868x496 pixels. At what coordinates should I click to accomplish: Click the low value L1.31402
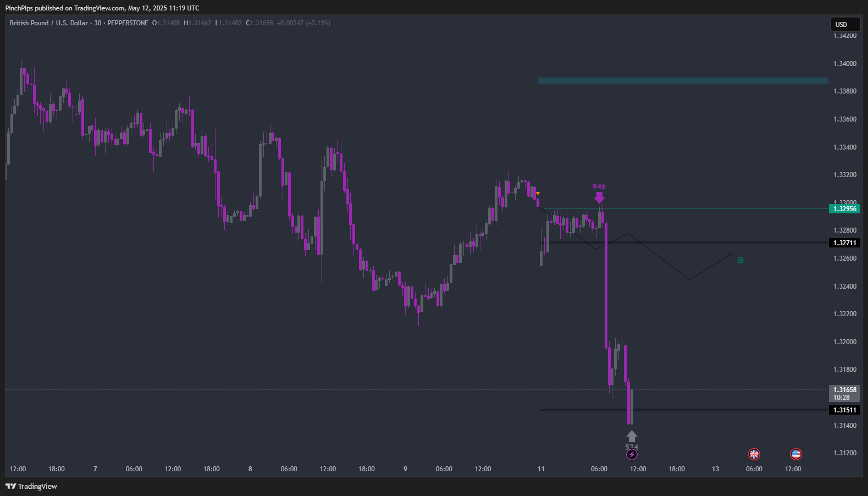point(228,23)
